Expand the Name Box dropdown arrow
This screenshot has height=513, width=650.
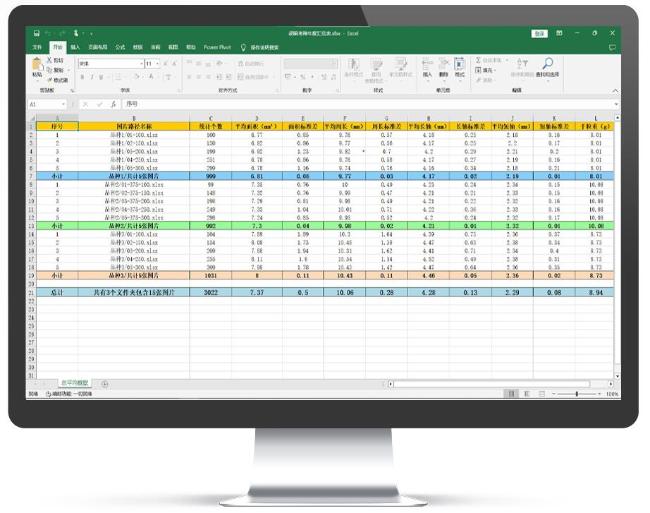(x=65, y=104)
